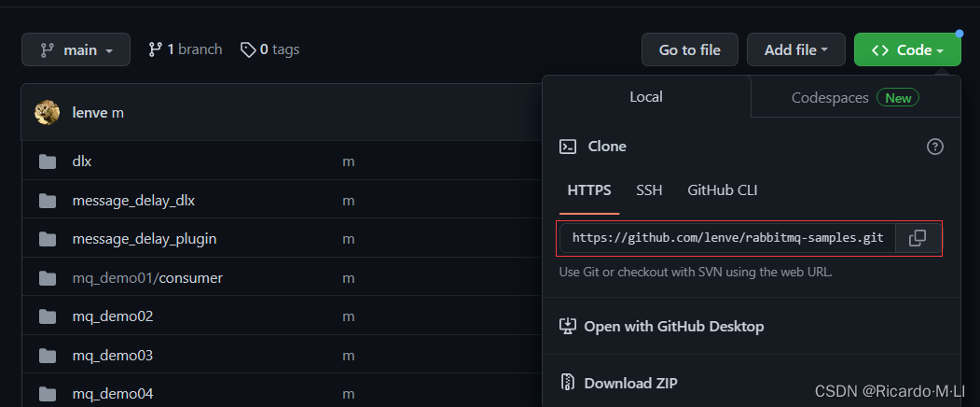Click the folder icon next to message_delay_plugin
Image resolution: width=980 pixels, height=407 pixels.
point(48,239)
